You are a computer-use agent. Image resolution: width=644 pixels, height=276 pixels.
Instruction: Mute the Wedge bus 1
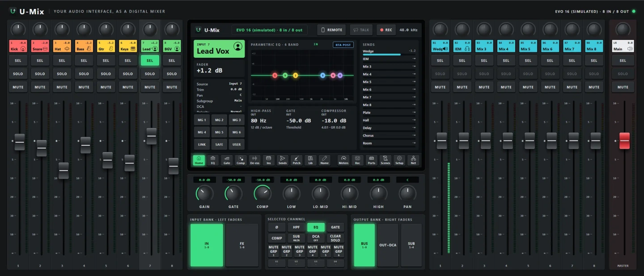tap(440, 87)
